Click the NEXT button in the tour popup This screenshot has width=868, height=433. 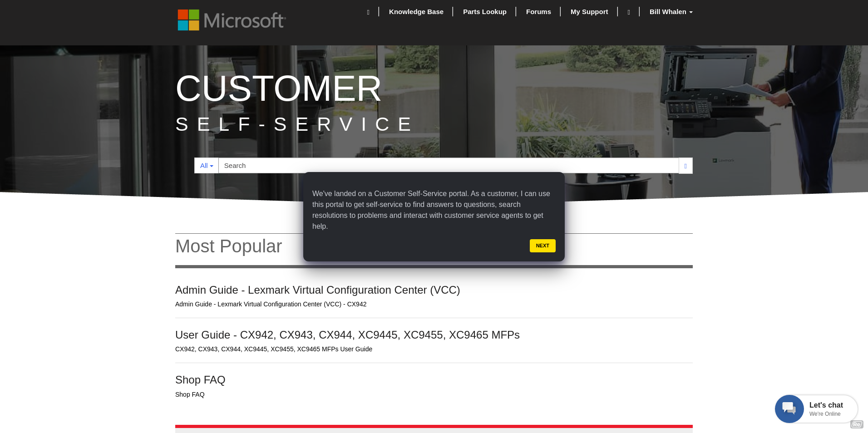(542, 246)
